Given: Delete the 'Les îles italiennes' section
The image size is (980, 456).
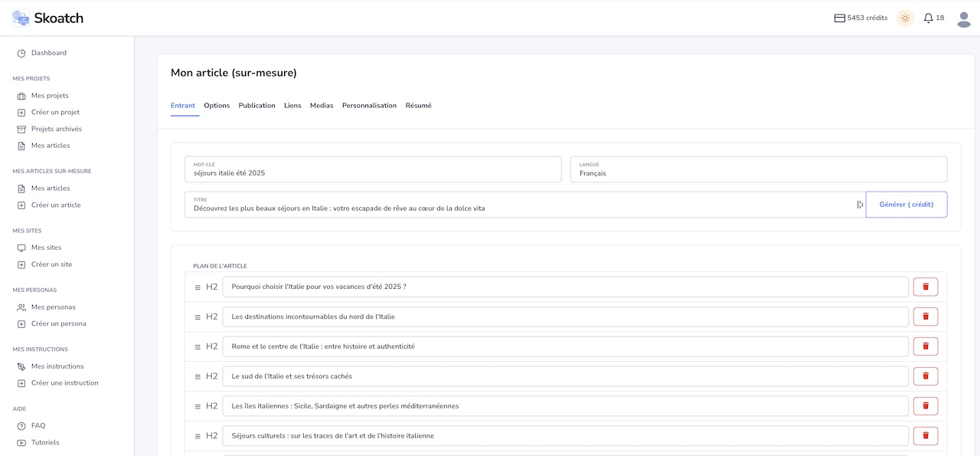Looking at the screenshot, I should 926,406.
